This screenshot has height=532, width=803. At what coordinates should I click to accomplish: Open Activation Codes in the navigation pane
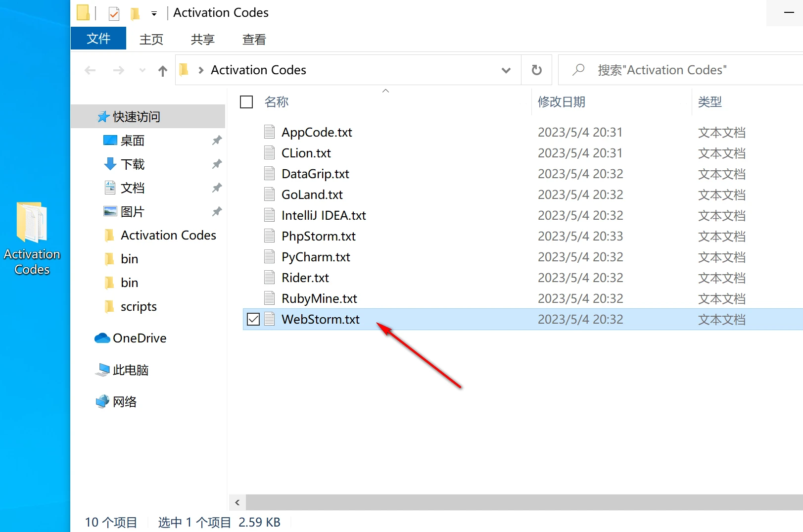point(168,235)
